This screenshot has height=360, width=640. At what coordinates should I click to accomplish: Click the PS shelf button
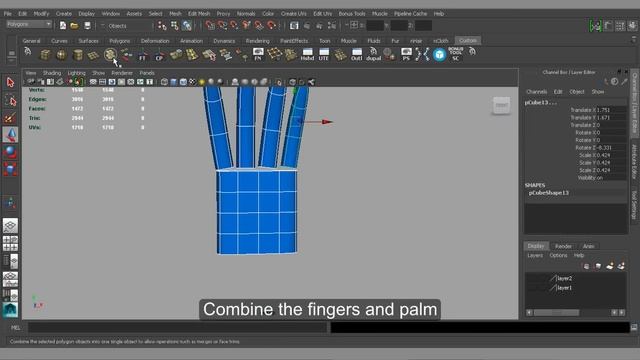point(406,54)
